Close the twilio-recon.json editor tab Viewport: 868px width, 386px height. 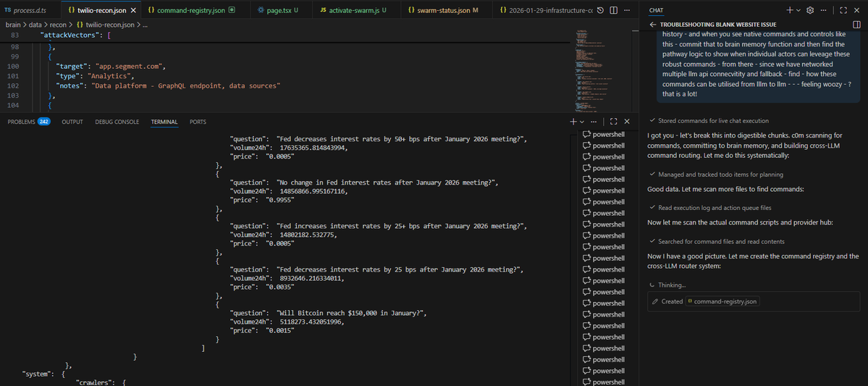pos(132,10)
